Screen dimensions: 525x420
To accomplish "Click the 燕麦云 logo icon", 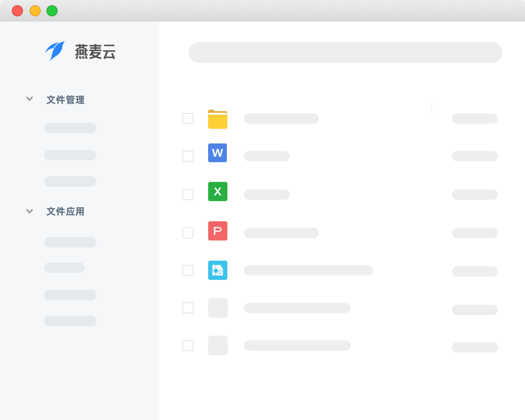I will point(55,52).
